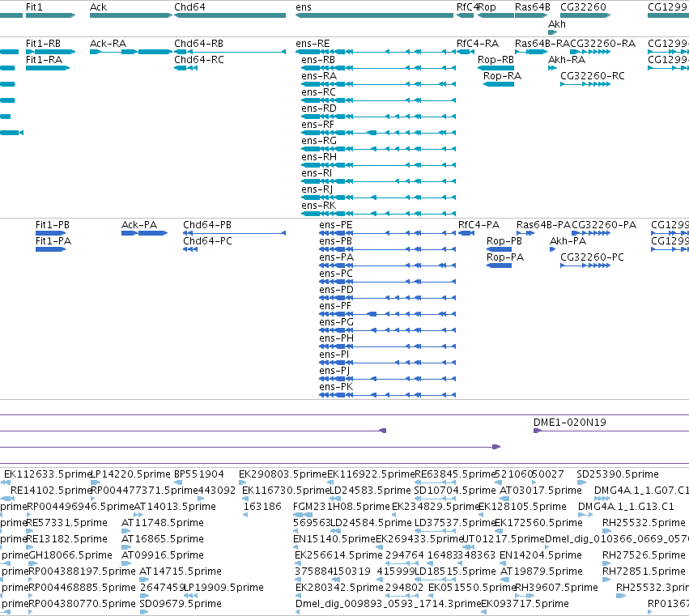Screen dimensions: 689x616
Task: Select the Akh-PA protein label
Action: (568, 241)
